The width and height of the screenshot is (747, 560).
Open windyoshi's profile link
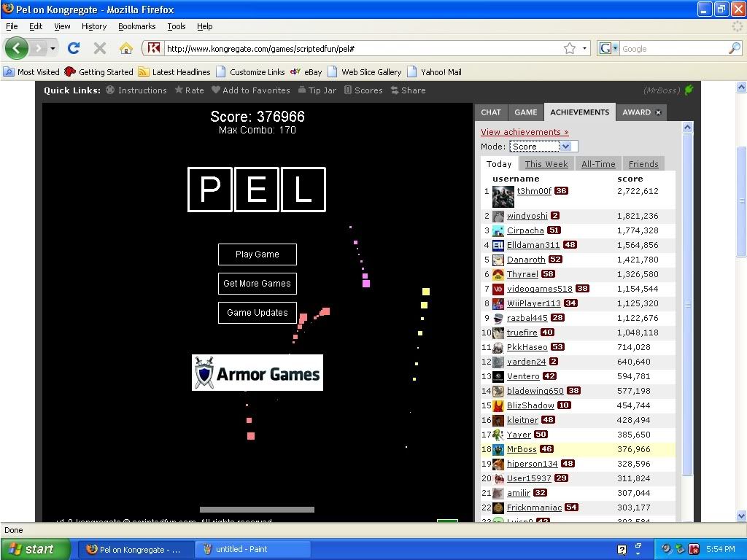(527, 216)
